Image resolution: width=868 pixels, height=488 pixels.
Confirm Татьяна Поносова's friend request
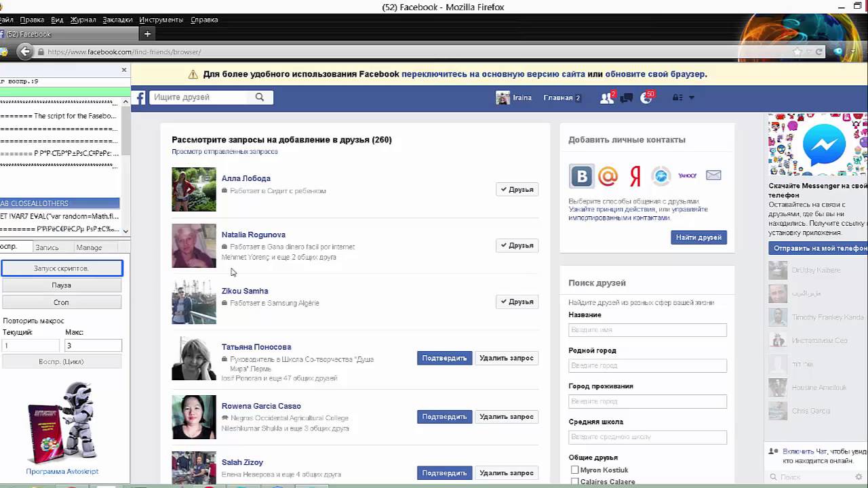tap(444, 358)
